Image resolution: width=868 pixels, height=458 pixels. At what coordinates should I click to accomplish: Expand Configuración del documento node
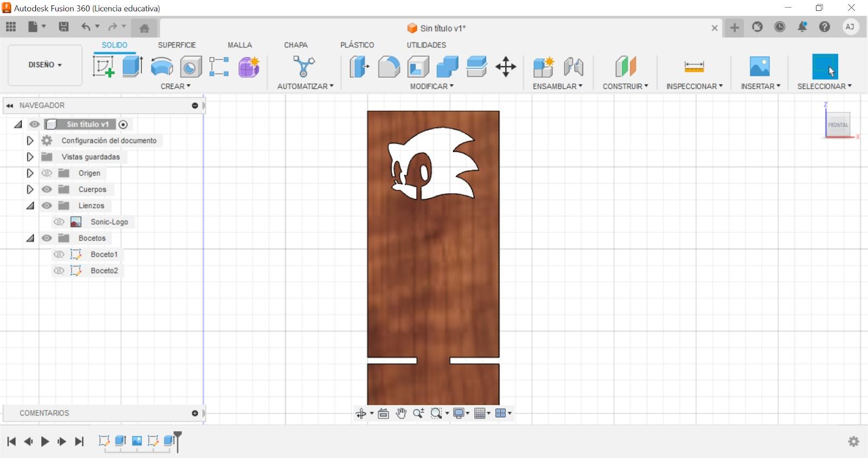tap(30, 140)
